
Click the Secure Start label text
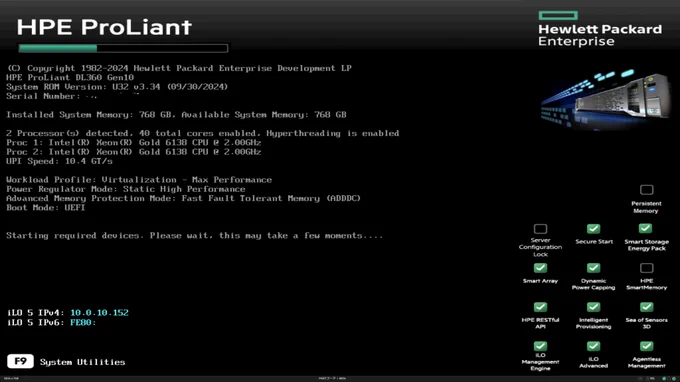coord(594,242)
